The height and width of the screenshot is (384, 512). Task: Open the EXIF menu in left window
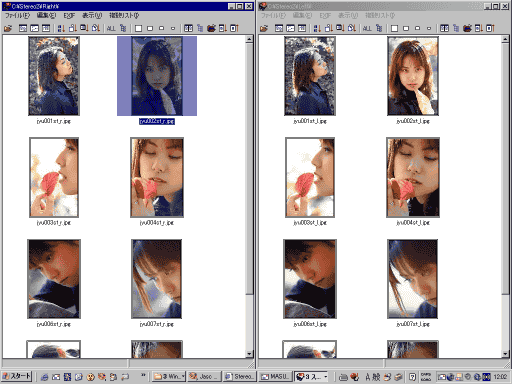pyautogui.click(x=69, y=16)
